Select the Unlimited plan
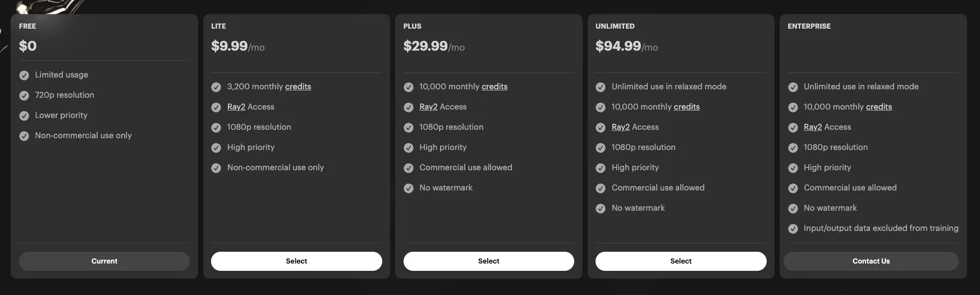This screenshot has height=295, width=980. [x=681, y=261]
